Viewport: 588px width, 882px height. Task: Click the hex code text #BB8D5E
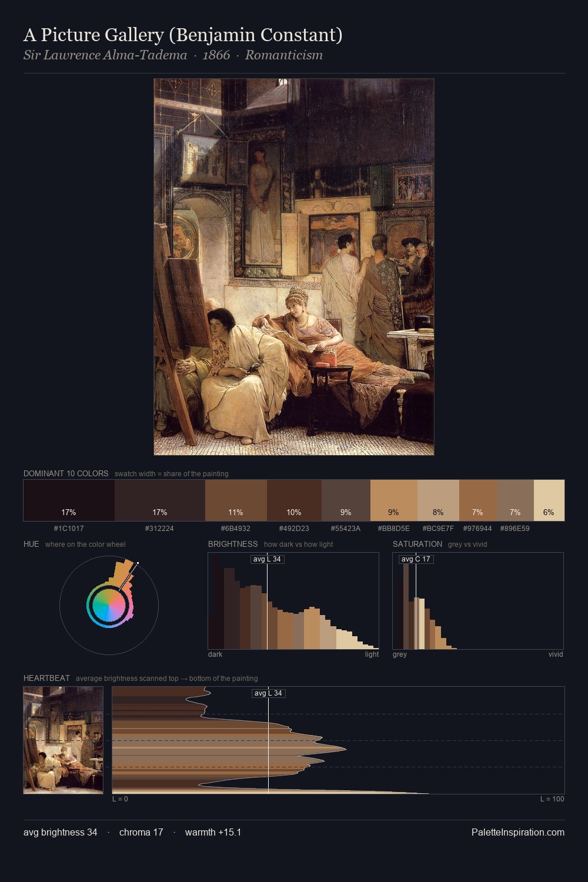(x=394, y=529)
